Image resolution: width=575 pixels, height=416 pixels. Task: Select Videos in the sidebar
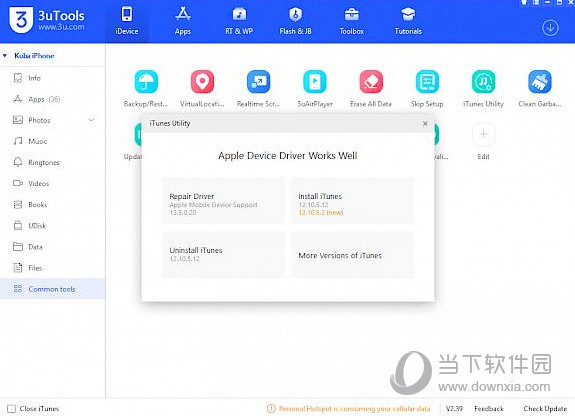pyautogui.click(x=52, y=183)
